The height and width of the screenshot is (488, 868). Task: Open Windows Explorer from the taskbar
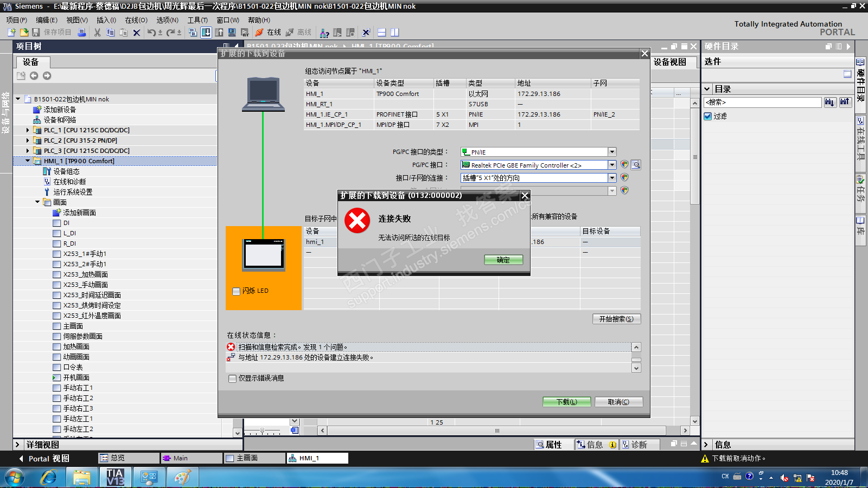pos(82,477)
